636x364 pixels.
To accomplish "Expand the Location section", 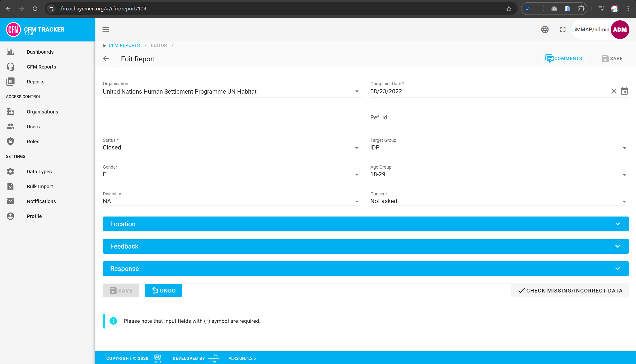I will click(365, 224).
